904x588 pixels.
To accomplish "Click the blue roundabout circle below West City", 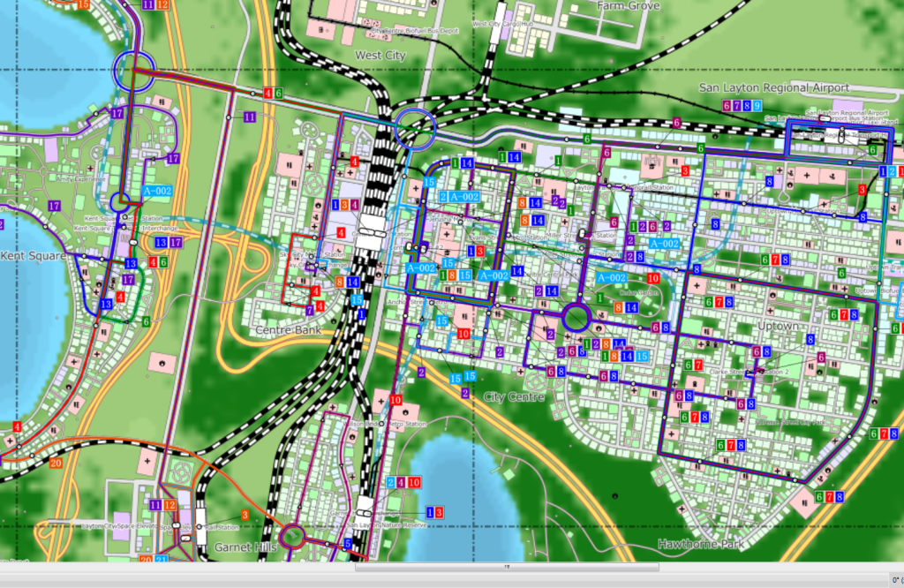I will [x=415, y=129].
